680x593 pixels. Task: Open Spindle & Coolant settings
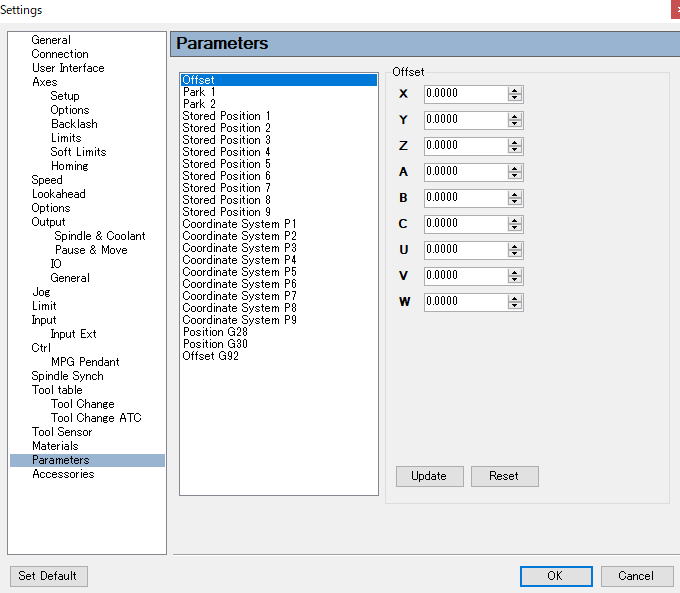point(100,236)
